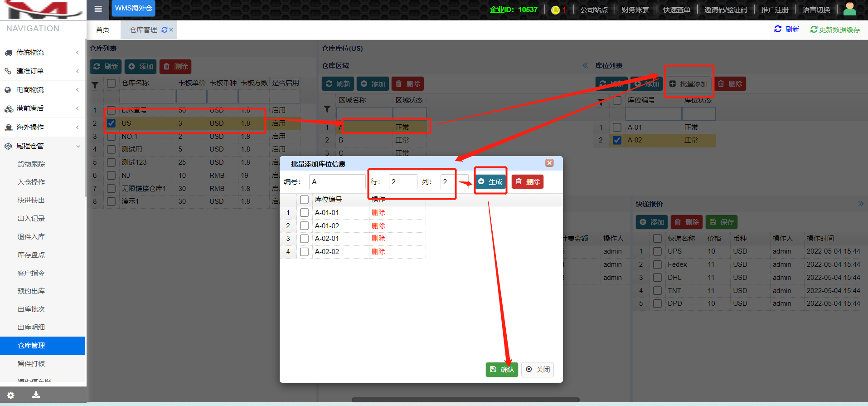The height and width of the screenshot is (406, 868).
Task: Open 财务账套 in the top header
Action: 635,10
